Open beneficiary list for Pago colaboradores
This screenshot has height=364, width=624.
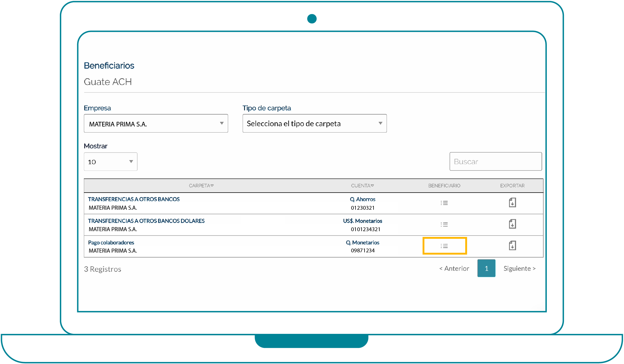click(444, 246)
